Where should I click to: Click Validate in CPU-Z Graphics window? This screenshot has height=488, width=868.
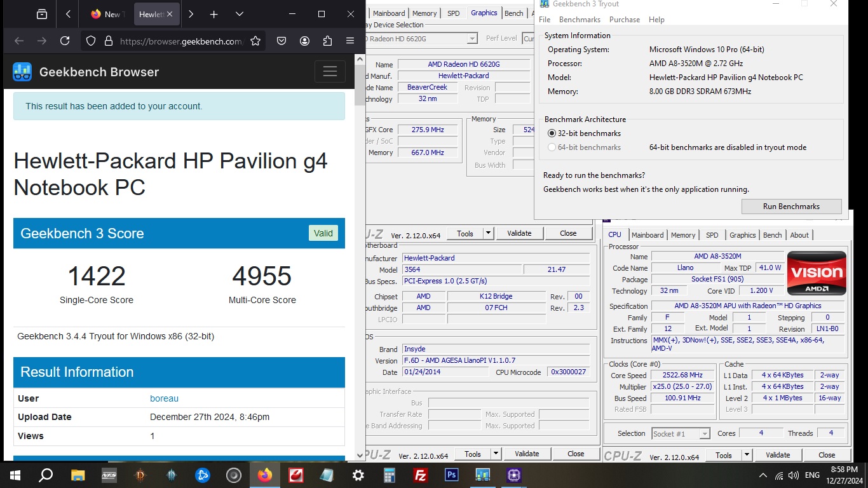[519, 233]
